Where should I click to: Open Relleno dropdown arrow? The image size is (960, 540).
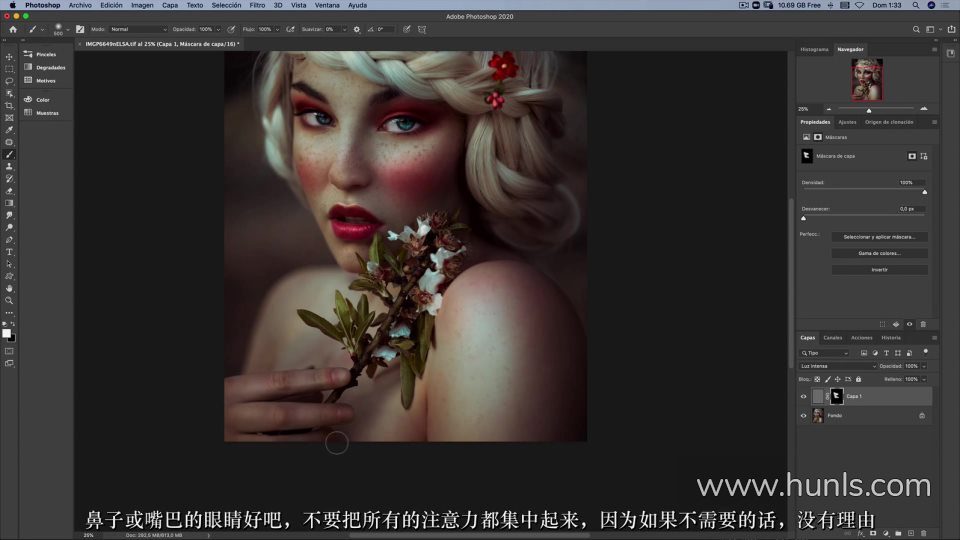pyautogui.click(x=924, y=380)
